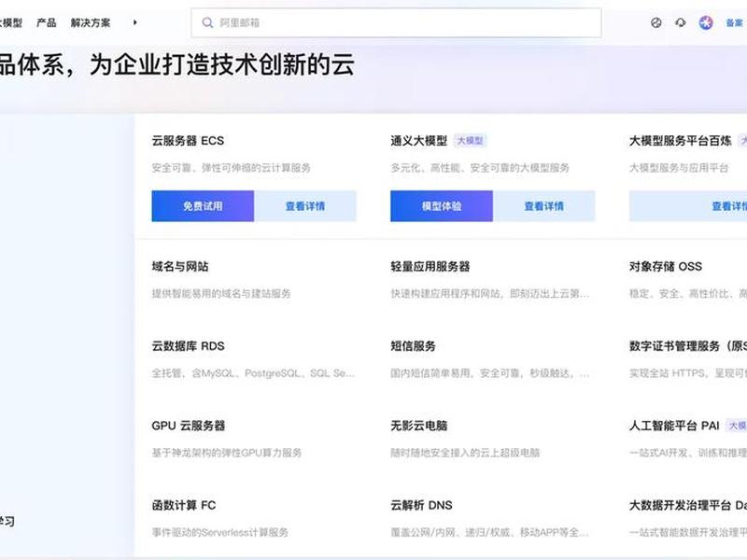The image size is (747, 560).
Task: Open 大数据开发治理平台 product
Action: pos(688,505)
